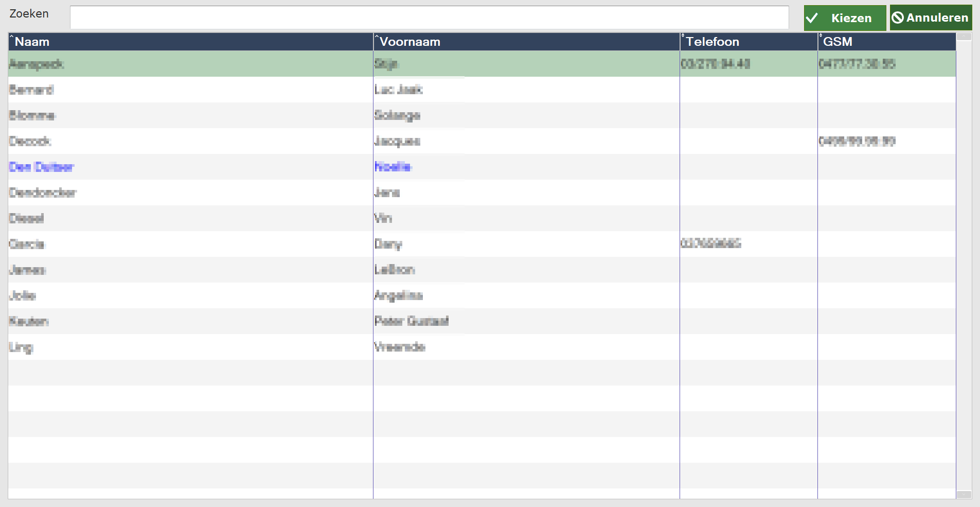Click first name Jacques
Viewport: 980px width, 507px height.
(x=397, y=141)
